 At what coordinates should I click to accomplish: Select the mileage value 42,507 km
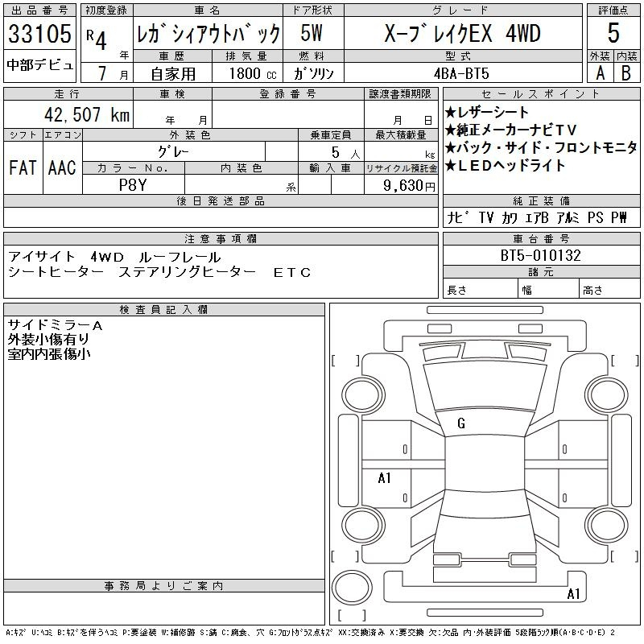[x=82, y=114]
